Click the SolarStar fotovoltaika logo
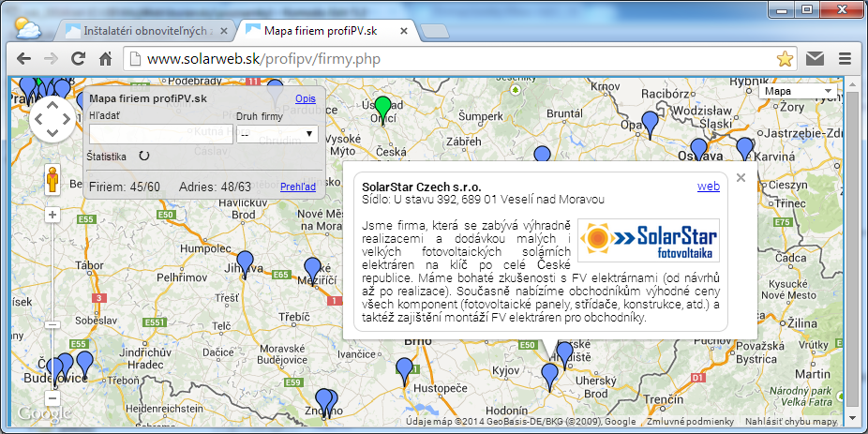This screenshot has height=434, width=868. 649,240
